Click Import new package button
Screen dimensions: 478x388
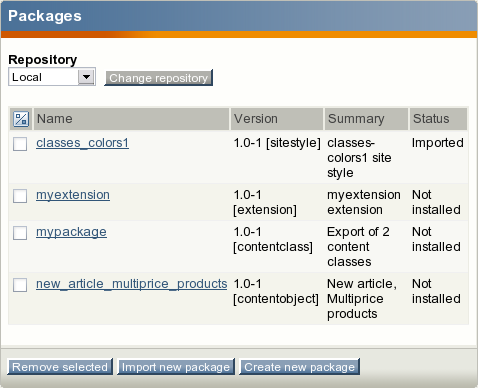pyautogui.click(x=176, y=367)
